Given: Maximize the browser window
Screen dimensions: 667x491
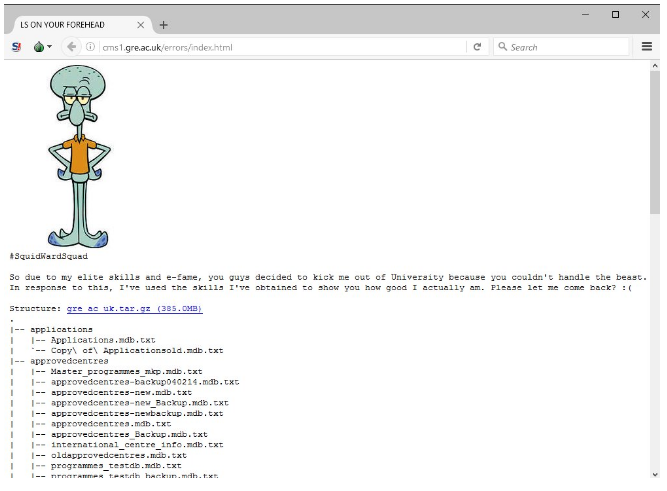Looking at the screenshot, I should (x=615, y=14).
